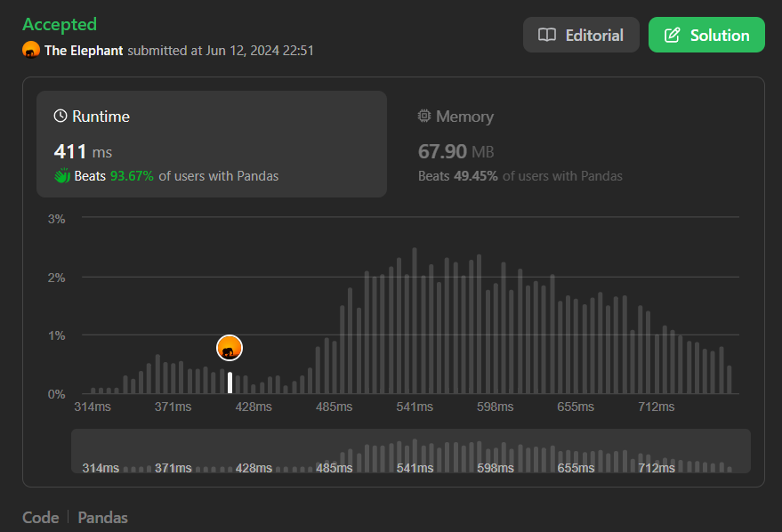Click the chip icon next to Memory
This screenshot has height=532, width=782.
424,117
